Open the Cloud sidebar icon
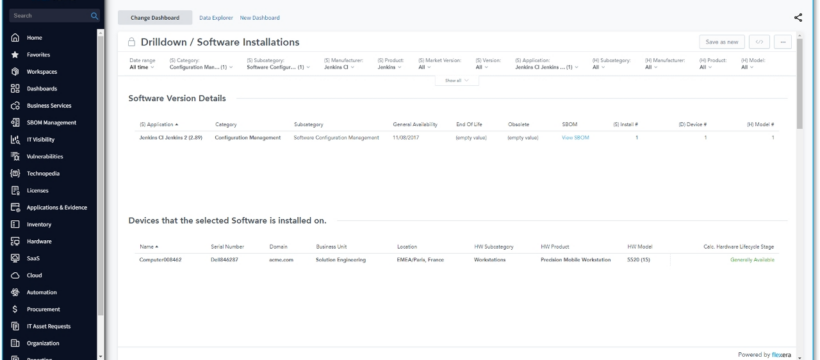This screenshot has height=360, width=820. 15,275
